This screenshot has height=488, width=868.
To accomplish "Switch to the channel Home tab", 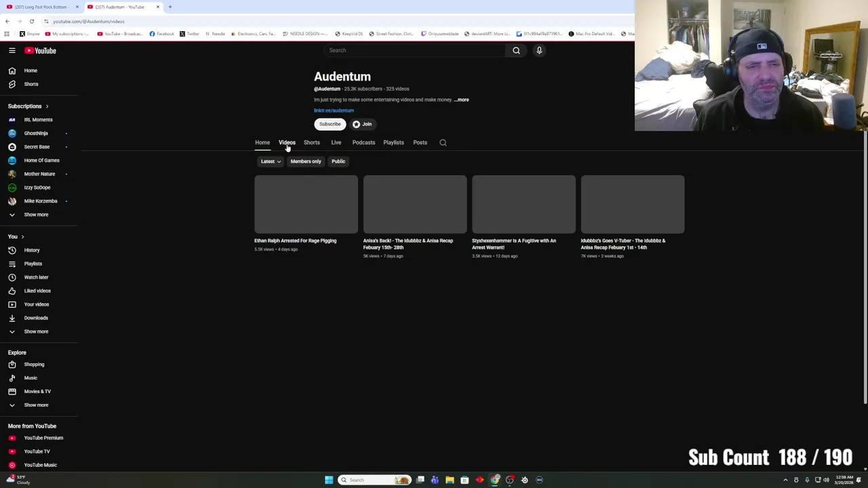I will [x=262, y=142].
